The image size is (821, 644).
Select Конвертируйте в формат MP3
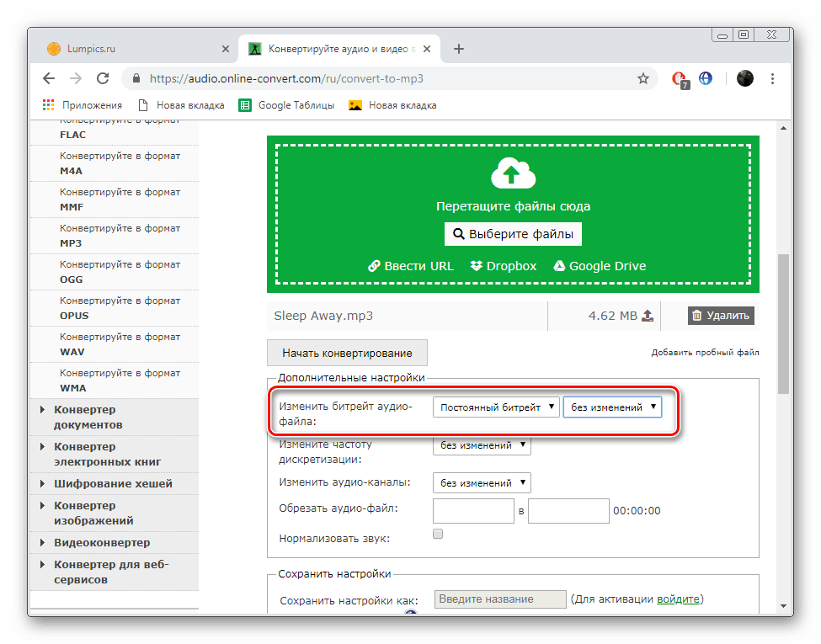(115, 236)
